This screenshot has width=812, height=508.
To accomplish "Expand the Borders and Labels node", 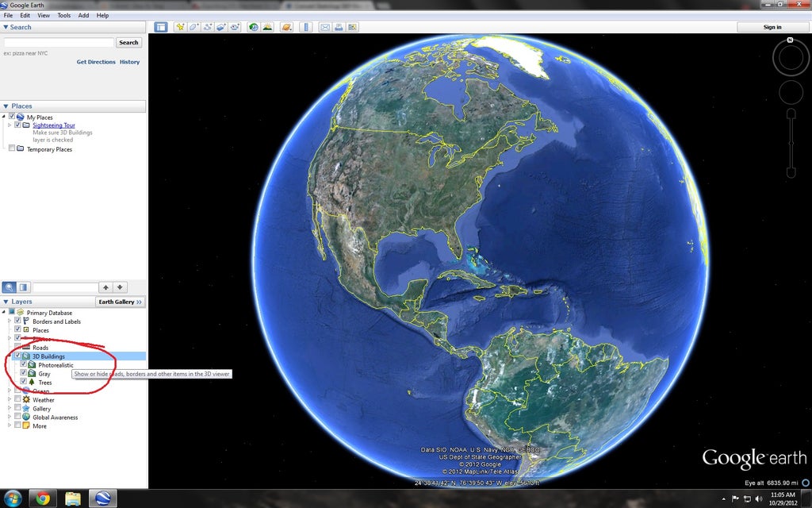I will click(x=10, y=321).
